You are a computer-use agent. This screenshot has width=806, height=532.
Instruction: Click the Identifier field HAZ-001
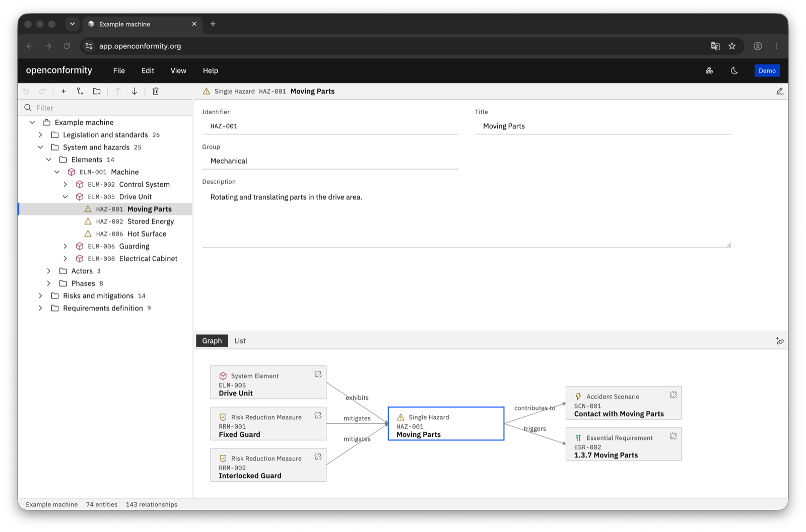pyautogui.click(x=330, y=126)
